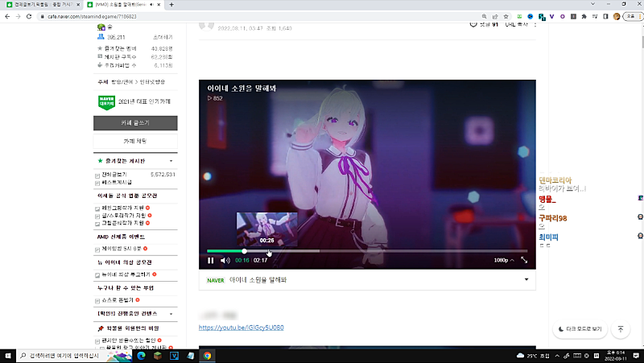The image size is (644, 363).
Task: Reload the page with refresh icon
Action: (29, 16)
